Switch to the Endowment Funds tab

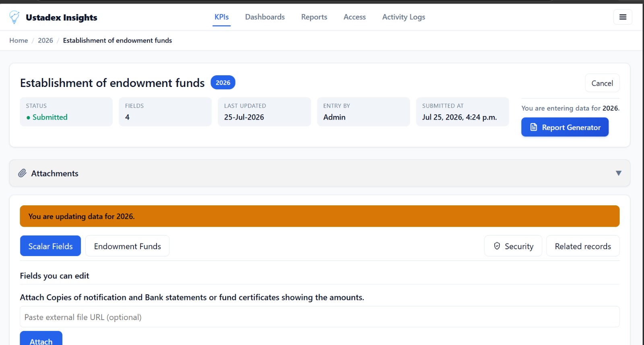[127, 246]
